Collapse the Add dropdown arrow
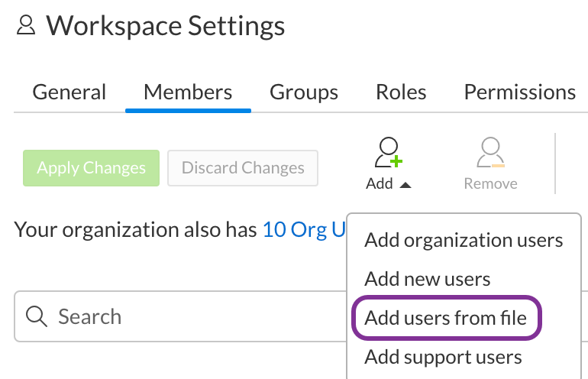This screenshot has width=588, height=379. [405, 185]
